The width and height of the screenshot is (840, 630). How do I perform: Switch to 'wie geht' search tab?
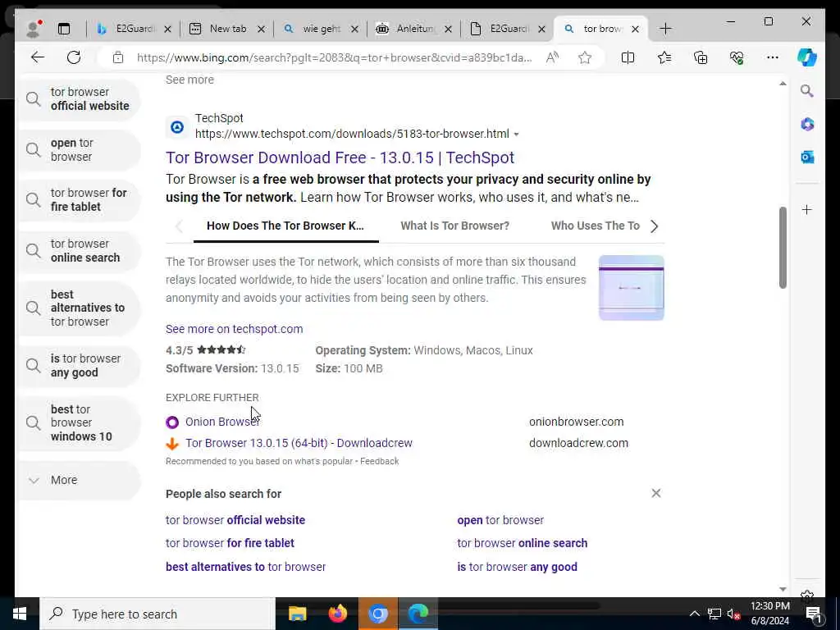coord(321,29)
